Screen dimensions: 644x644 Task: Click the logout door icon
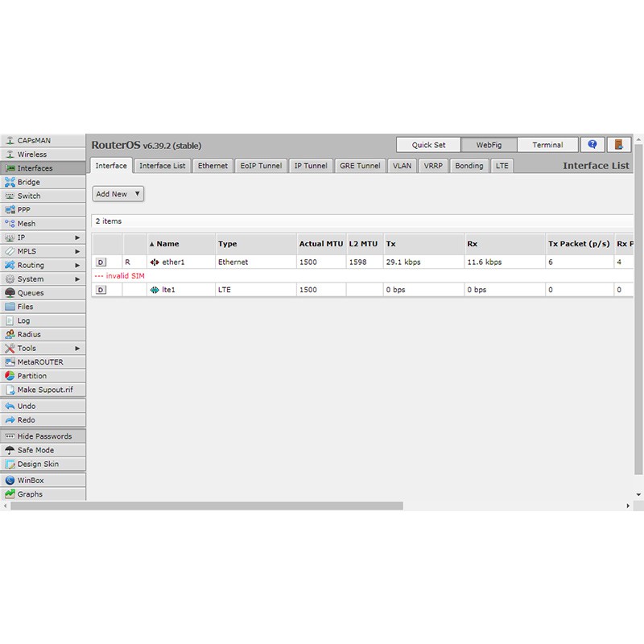(x=617, y=145)
